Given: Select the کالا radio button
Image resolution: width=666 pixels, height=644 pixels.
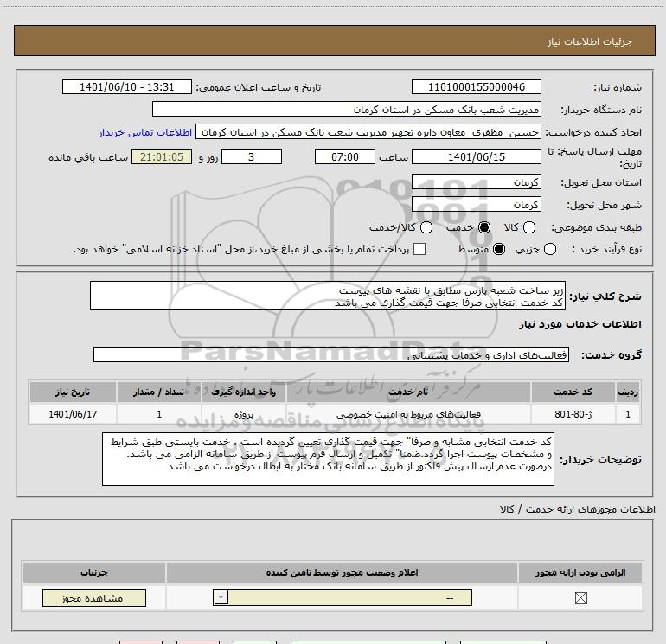Looking at the screenshot, I should point(529,227).
